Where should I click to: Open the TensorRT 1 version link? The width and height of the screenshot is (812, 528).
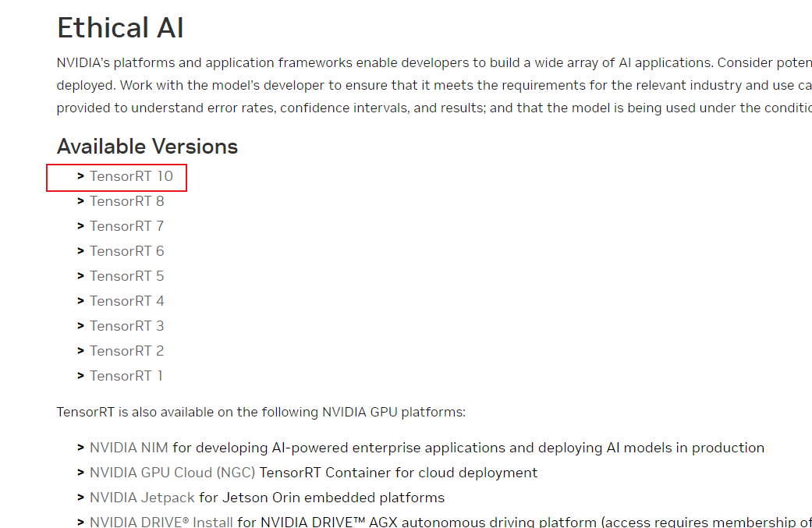coord(126,376)
